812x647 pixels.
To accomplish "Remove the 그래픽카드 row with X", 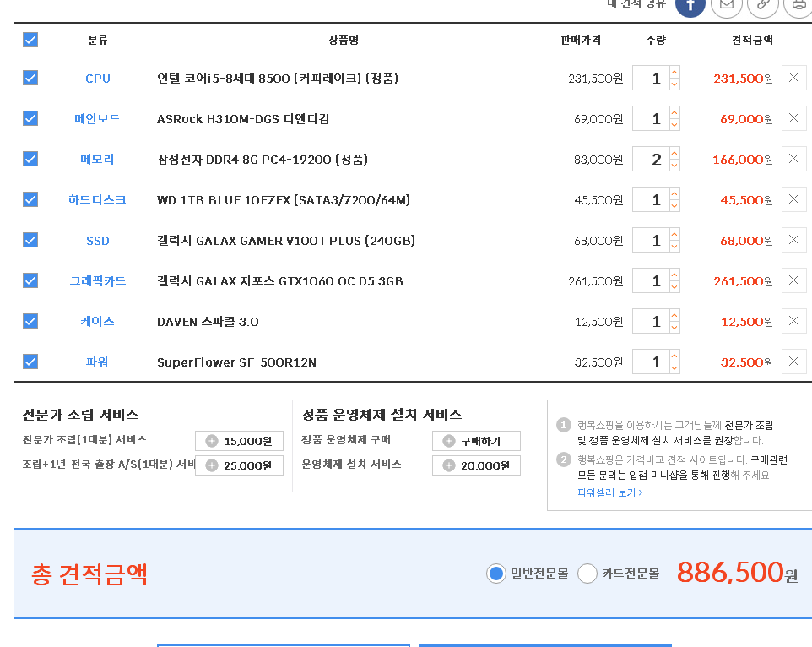I will 793,280.
